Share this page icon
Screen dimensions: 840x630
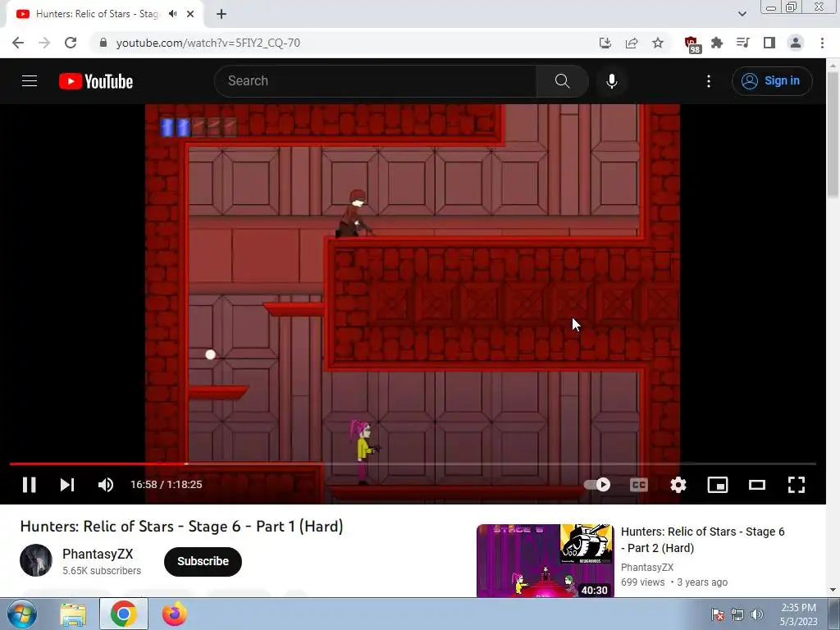point(632,43)
